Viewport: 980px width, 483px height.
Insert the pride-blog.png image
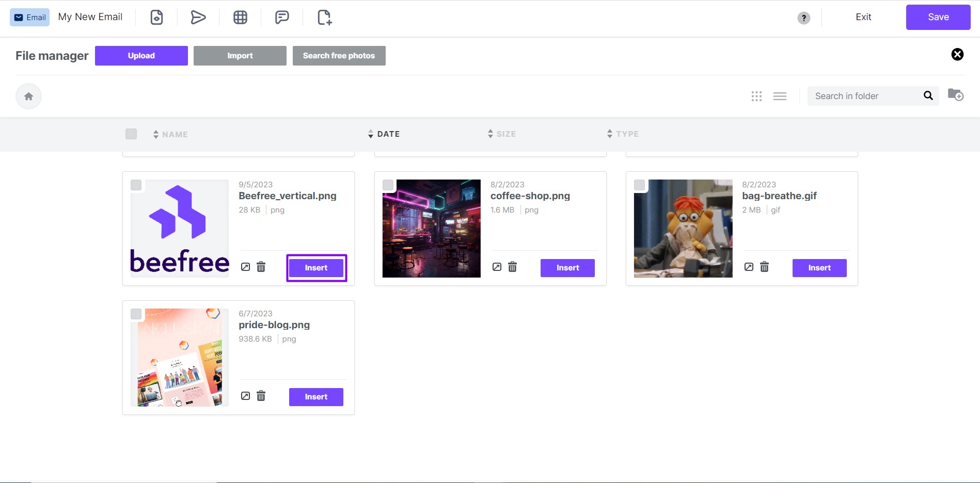pos(316,397)
